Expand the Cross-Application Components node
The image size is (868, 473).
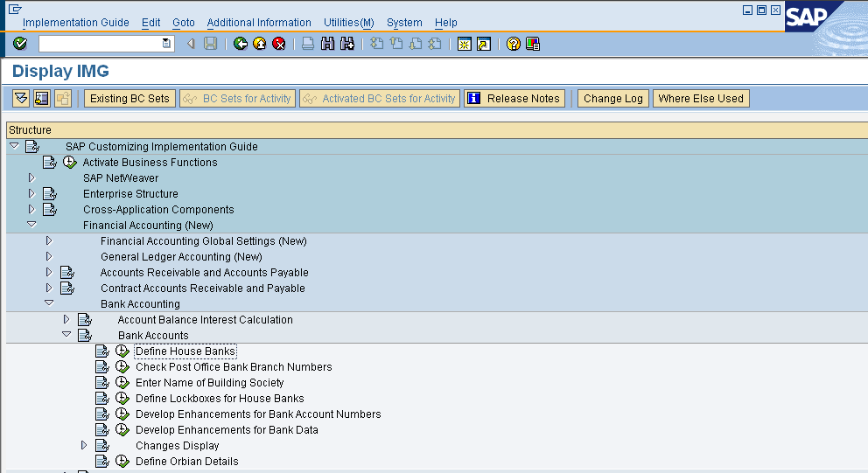tap(31, 209)
